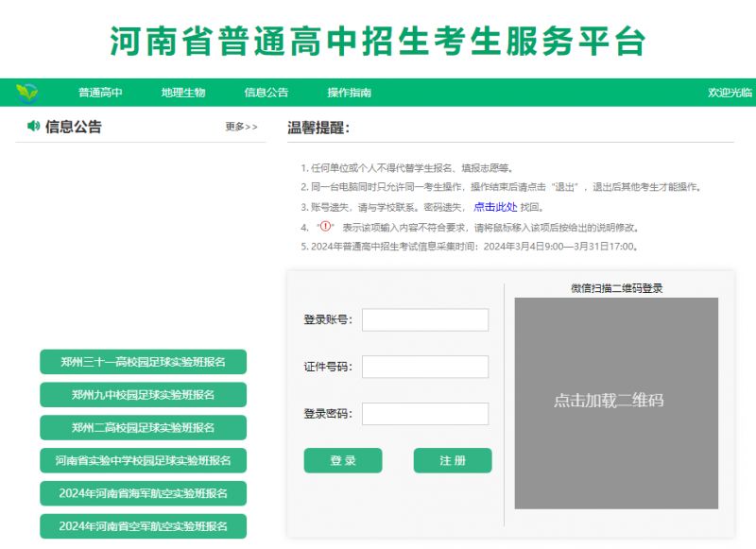The width and height of the screenshot is (756, 549).
Task: Open 河南省实验中学校园足球实验班报名
Action: 144,460
